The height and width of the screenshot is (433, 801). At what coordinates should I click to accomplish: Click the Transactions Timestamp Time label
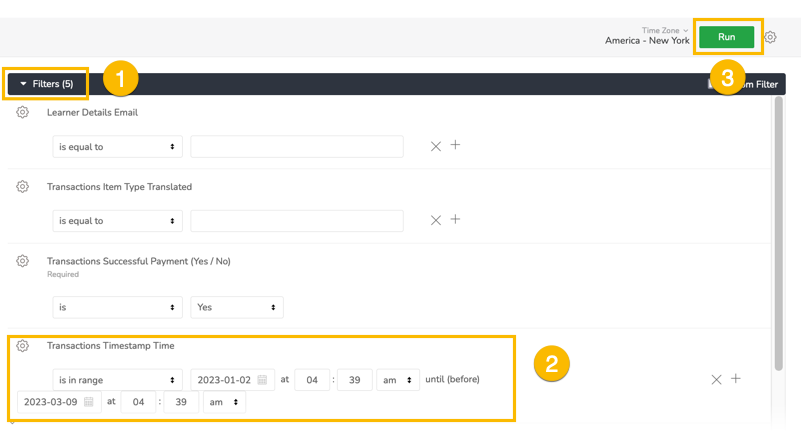pyautogui.click(x=110, y=346)
